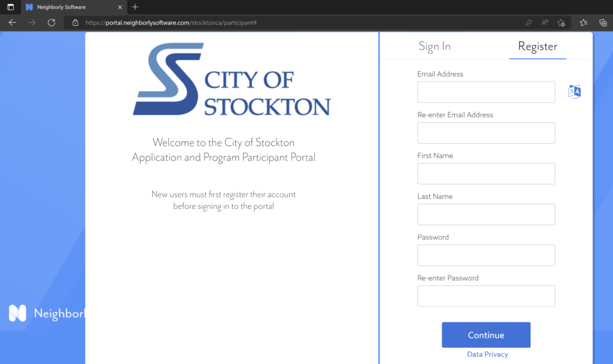
Task: Click the site lock icon in address bar
Action: [75, 23]
